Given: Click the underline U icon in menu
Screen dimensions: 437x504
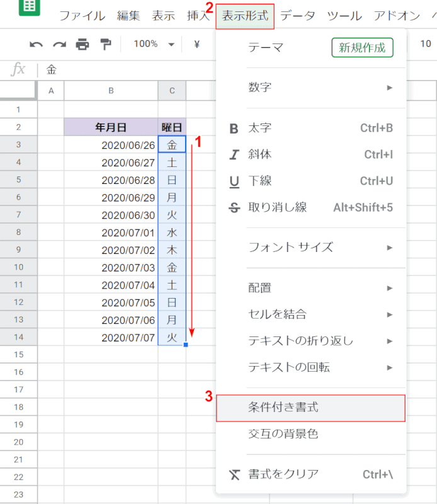Looking at the screenshot, I should (x=234, y=181).
